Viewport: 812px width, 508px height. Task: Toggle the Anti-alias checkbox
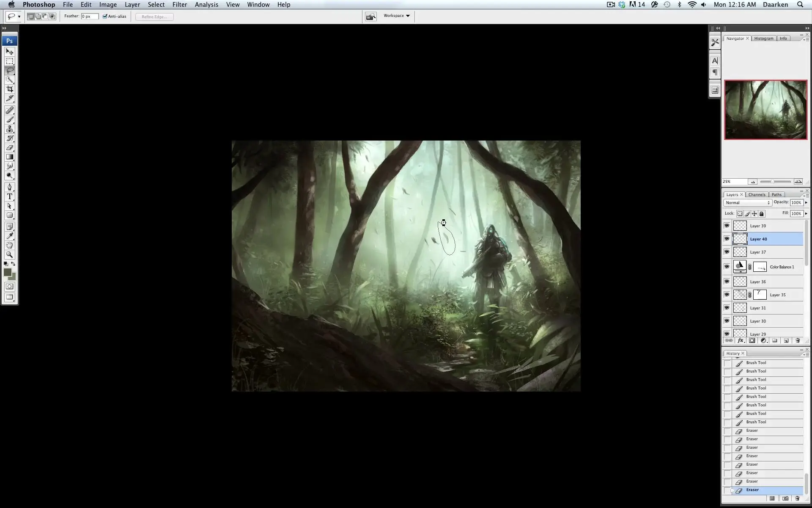tap(105, 17)
